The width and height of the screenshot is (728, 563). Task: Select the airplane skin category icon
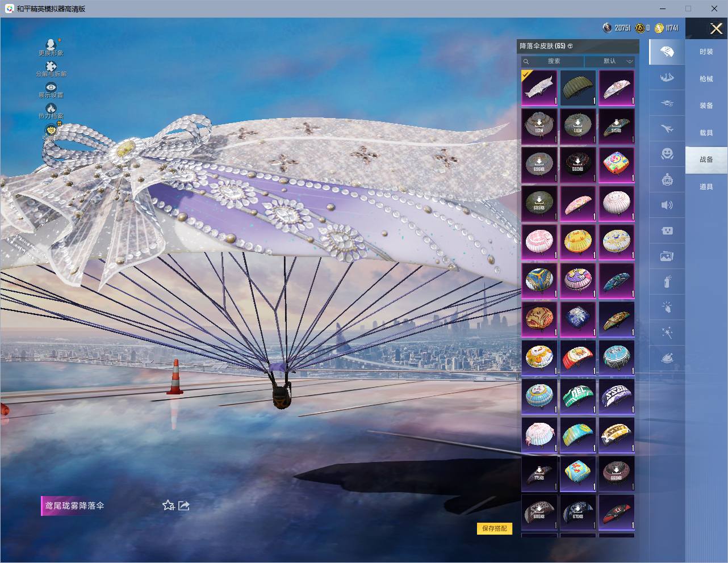pyautogui.click(x=667, y=129)
